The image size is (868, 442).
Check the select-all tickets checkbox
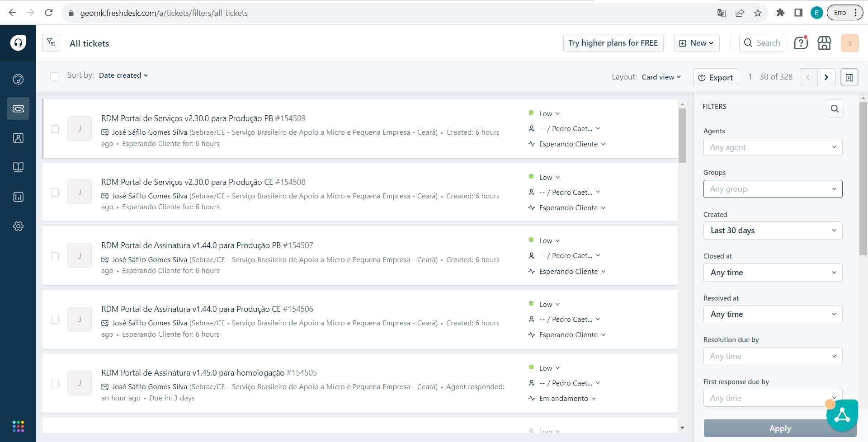(54, 76)
